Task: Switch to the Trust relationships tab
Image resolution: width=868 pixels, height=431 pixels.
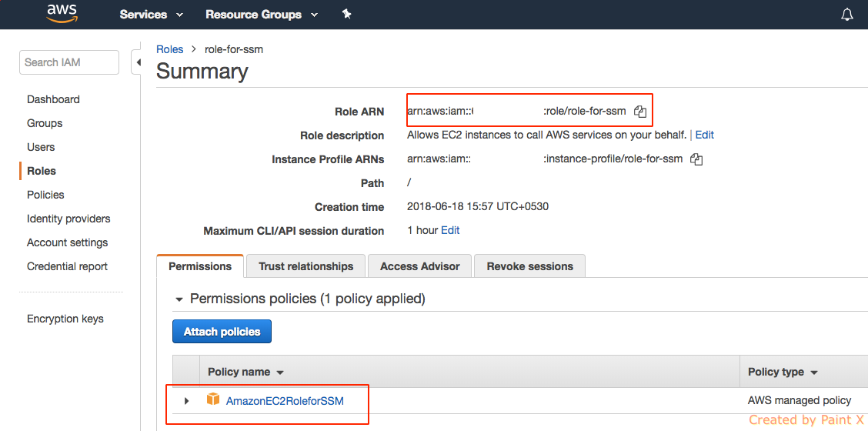Action: click(305, 266)
